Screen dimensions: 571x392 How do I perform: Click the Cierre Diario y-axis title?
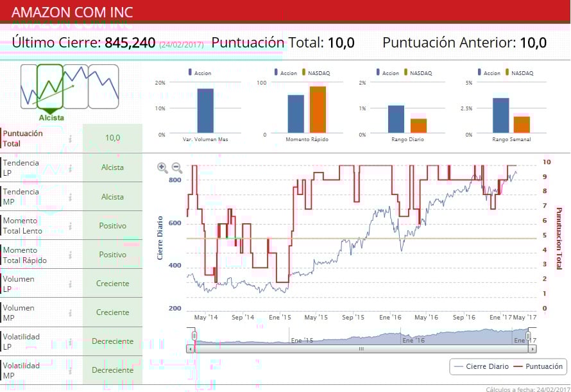pos(160,238)
